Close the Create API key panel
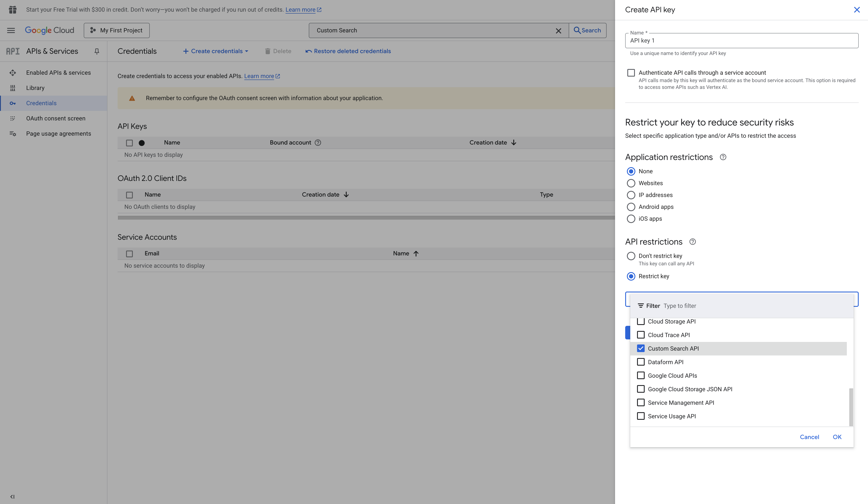This screenshot has width=868, height=504. (x=857, y=10)
